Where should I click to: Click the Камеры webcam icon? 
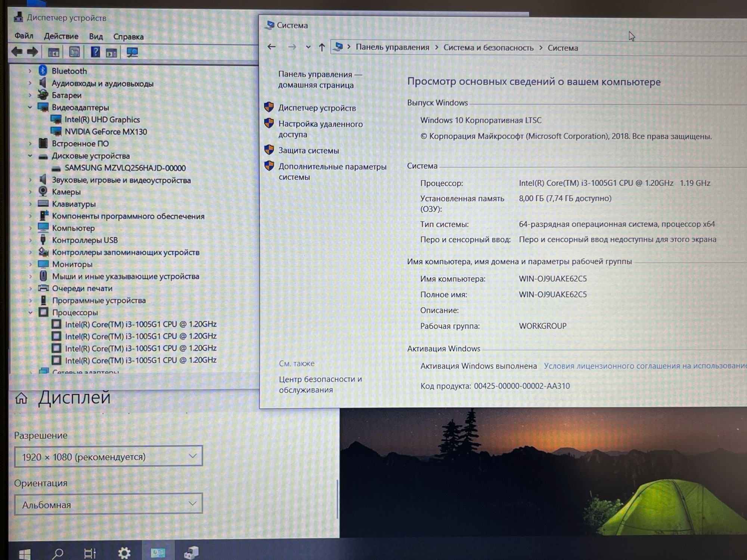(x=43, y=192)
